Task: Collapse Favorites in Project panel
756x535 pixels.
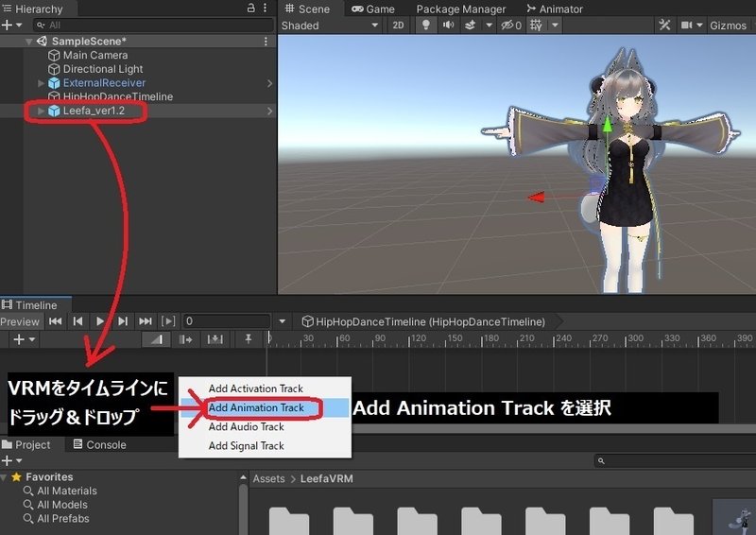Action: pyautogui.click(x=5, y=477)
